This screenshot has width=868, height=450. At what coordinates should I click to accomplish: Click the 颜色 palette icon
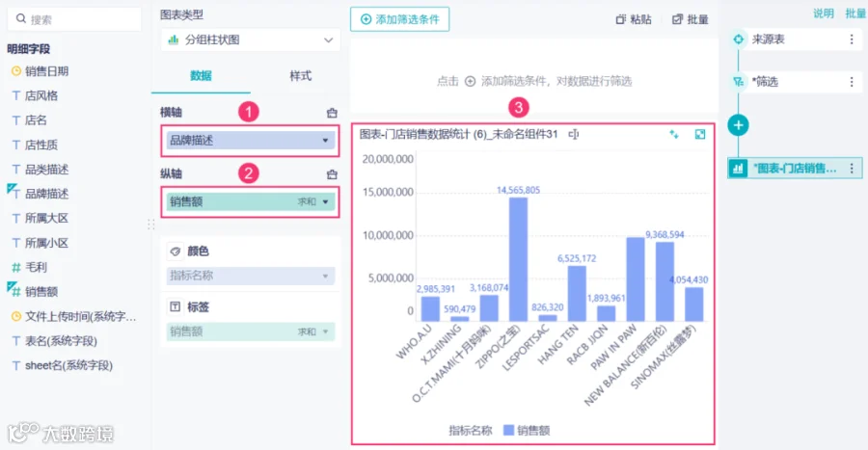[175, 251]
